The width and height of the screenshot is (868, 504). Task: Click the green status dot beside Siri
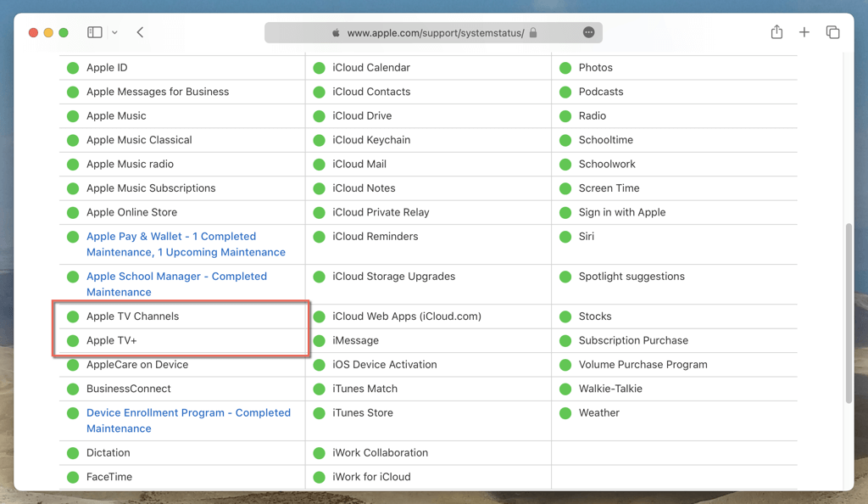click(x=565, y=237)
